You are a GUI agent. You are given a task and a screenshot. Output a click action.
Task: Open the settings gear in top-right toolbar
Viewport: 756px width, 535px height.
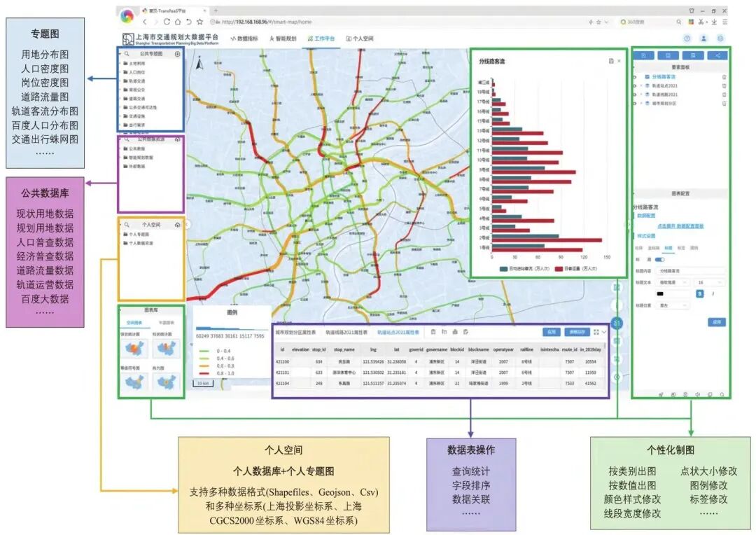click(x=721, y=39)
